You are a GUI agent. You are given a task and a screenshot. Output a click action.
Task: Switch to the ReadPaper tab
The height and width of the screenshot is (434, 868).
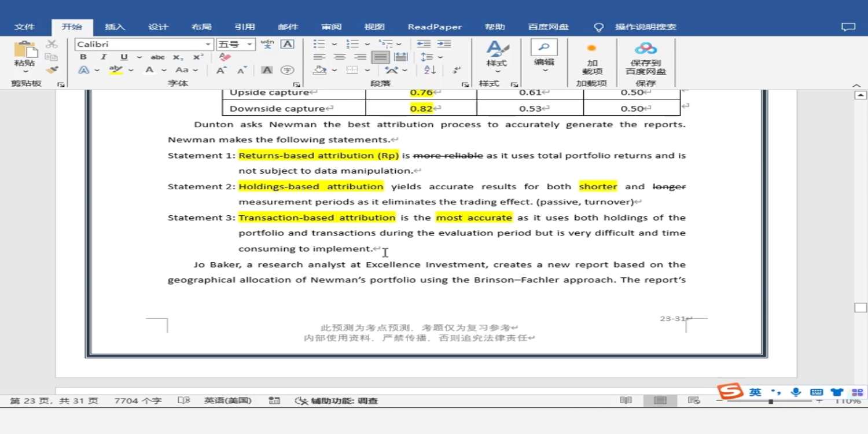pyautogui.click(x=435, y=27)
